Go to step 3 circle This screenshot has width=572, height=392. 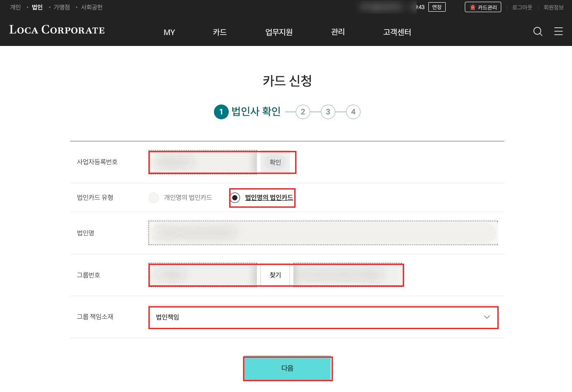(x=328, y=112)
